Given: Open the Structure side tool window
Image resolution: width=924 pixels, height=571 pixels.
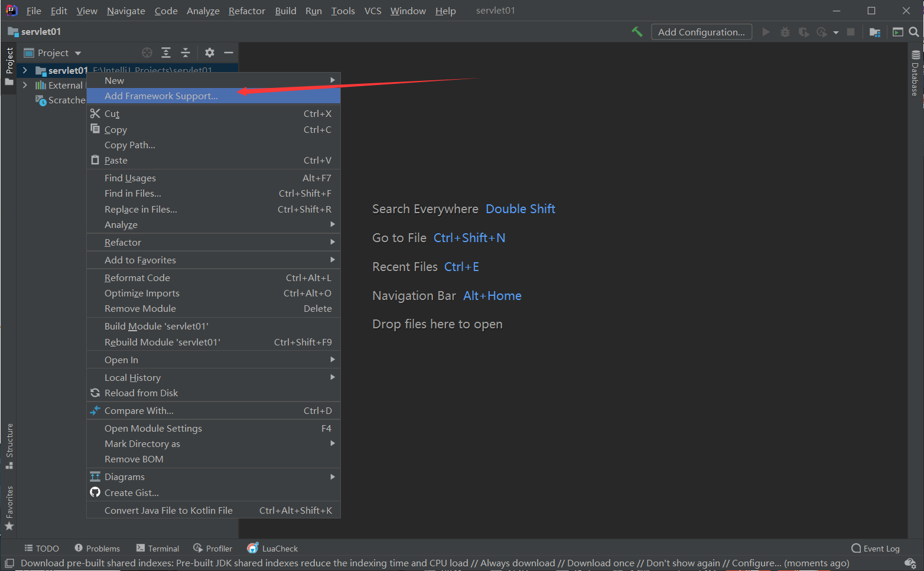Looking at the screenshot, I should (x=9, y=446).
